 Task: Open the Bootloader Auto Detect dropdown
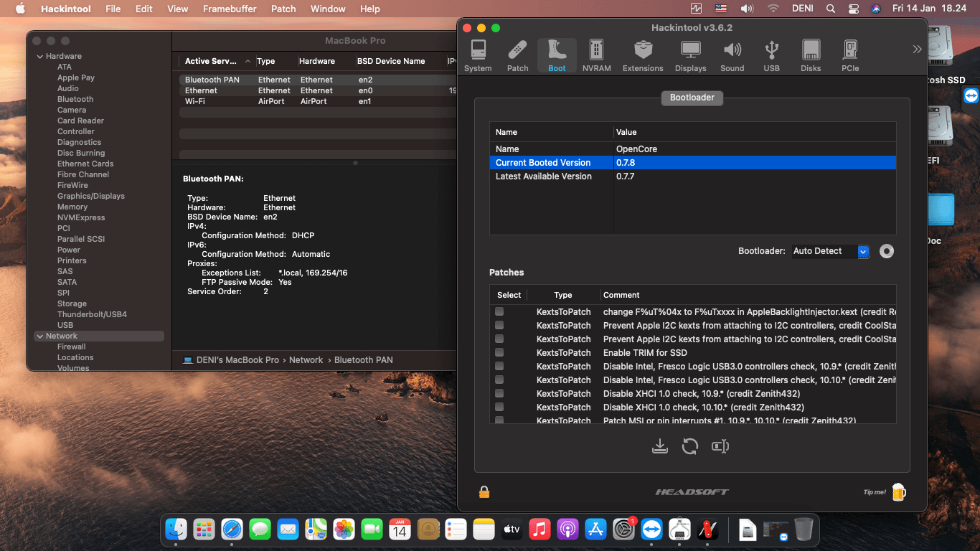pyautogui.click(x=831, y=251)
